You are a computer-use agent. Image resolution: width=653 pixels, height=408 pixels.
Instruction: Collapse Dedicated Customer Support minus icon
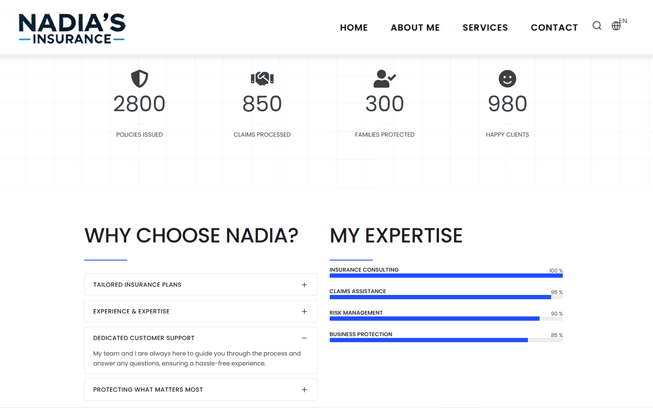[305, 338]
